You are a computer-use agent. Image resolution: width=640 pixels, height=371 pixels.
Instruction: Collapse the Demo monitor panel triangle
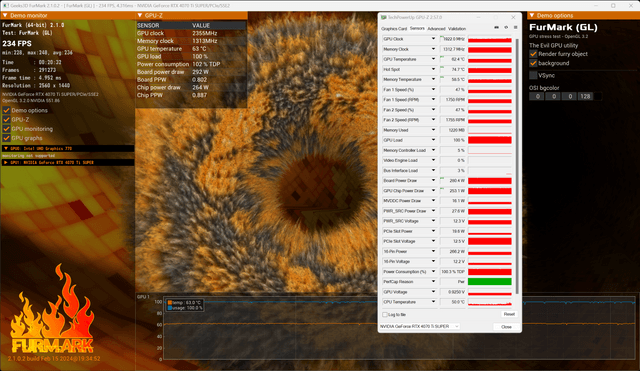point(5,16)
